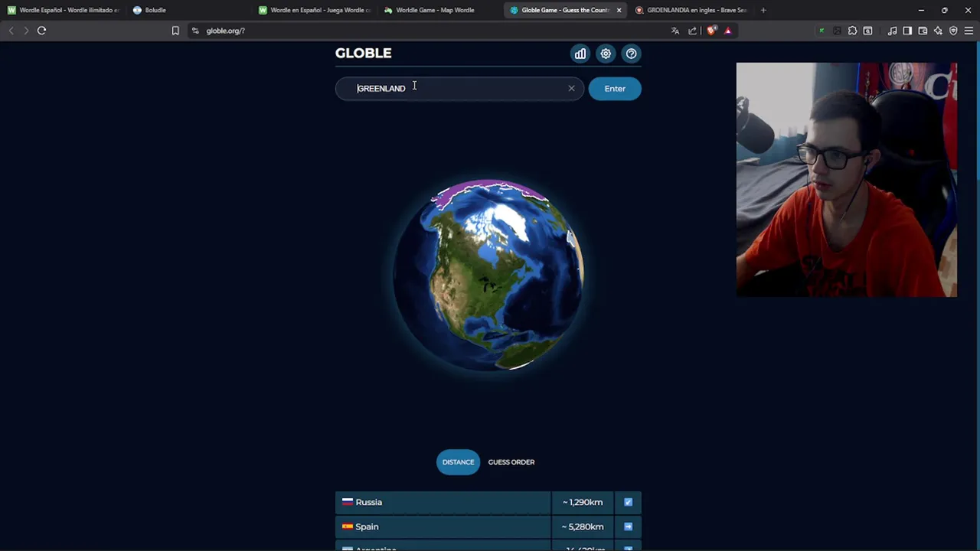Open the page translate icon

coord(675,31)
